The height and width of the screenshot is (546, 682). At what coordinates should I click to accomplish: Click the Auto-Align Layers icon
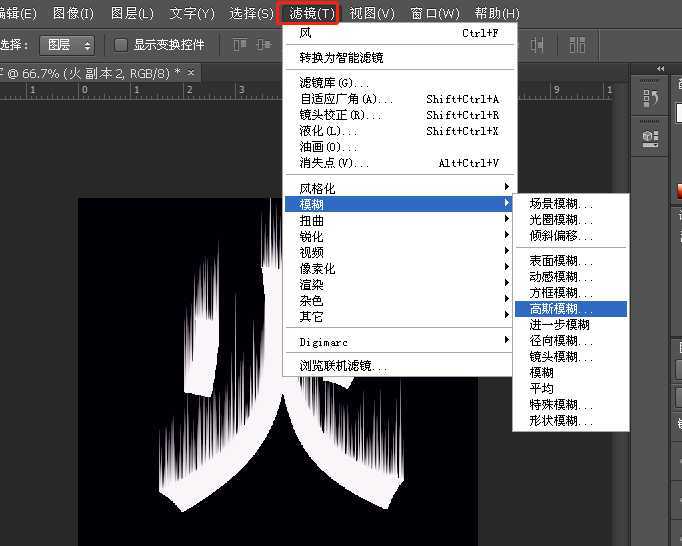click(578, 45)
